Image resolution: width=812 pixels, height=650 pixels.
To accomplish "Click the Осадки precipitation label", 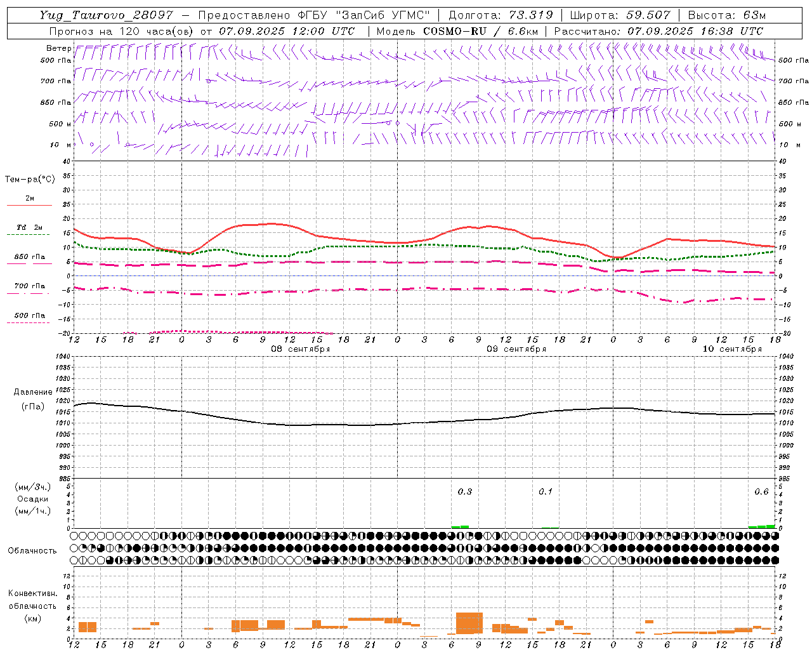I will (x=33, y=499).
